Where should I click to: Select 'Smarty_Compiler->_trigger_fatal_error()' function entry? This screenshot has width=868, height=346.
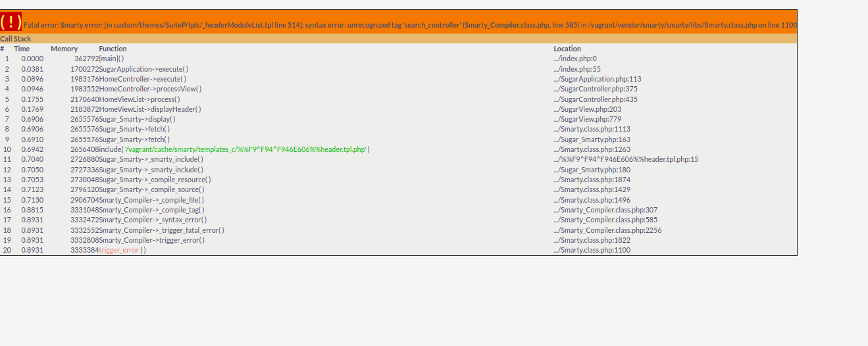161,230
